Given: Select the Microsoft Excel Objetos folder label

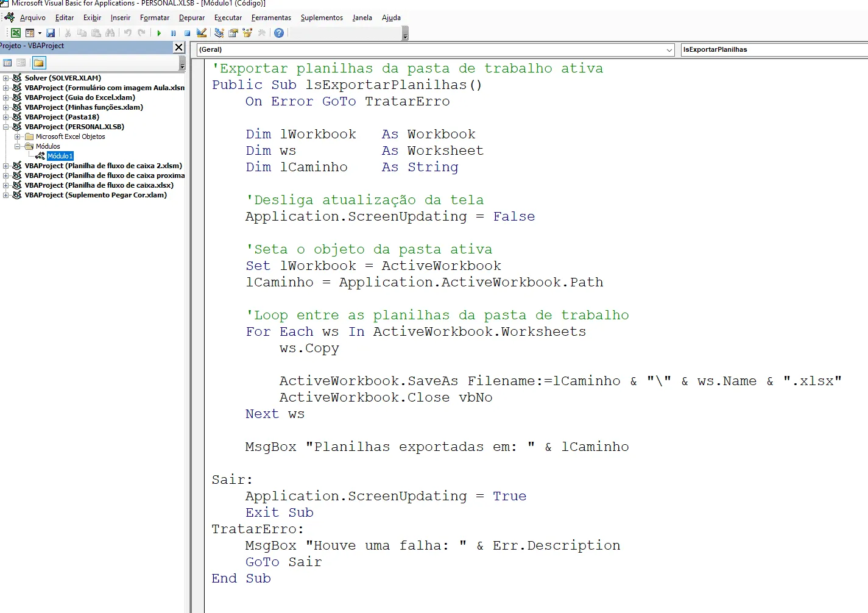Looking at the screenshot, I should pos(70,136).
